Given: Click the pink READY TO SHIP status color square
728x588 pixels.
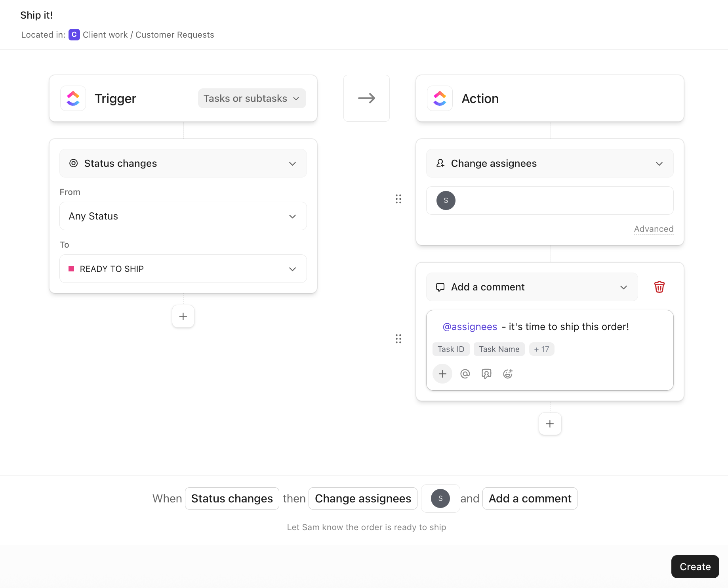Looking at the screenshot, I should click(x=71, y=269).
